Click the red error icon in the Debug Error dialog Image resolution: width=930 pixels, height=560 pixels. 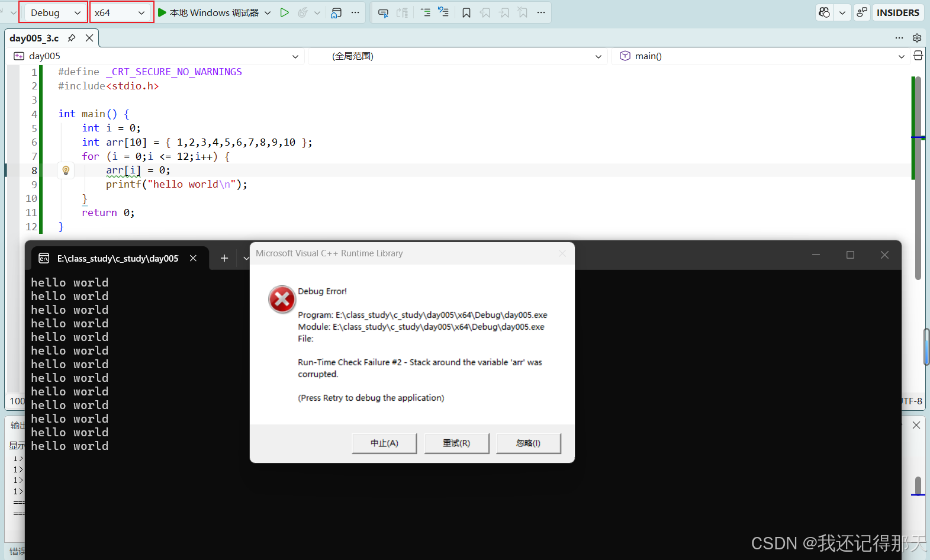coord(282,300)
